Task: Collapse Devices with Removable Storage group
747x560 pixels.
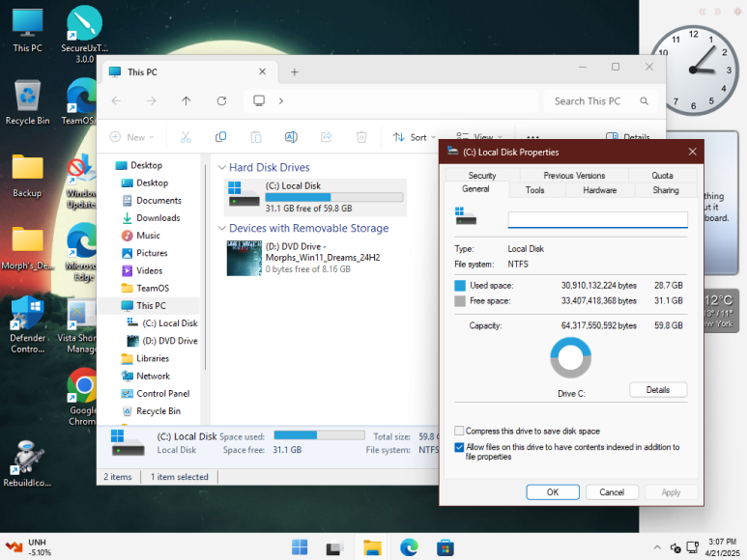Action: (x=221, y=229)
